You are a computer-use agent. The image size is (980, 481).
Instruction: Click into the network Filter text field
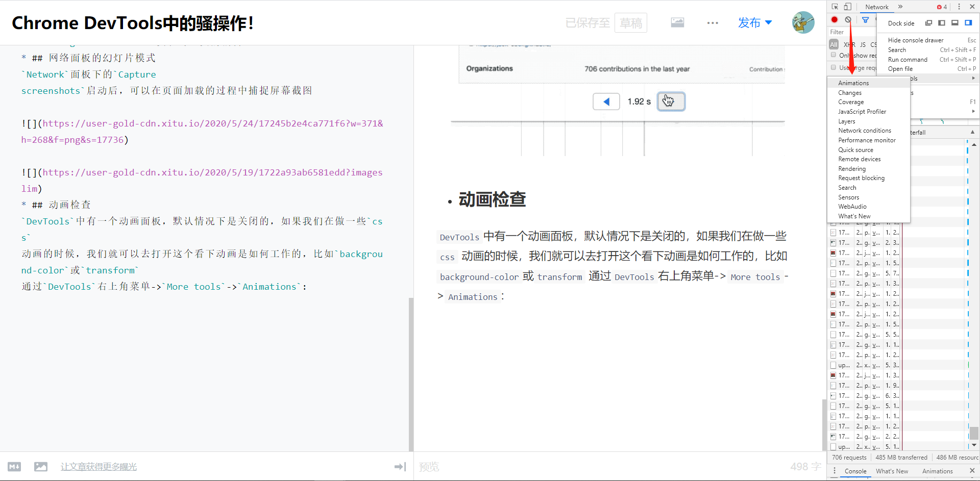point(852,32)
